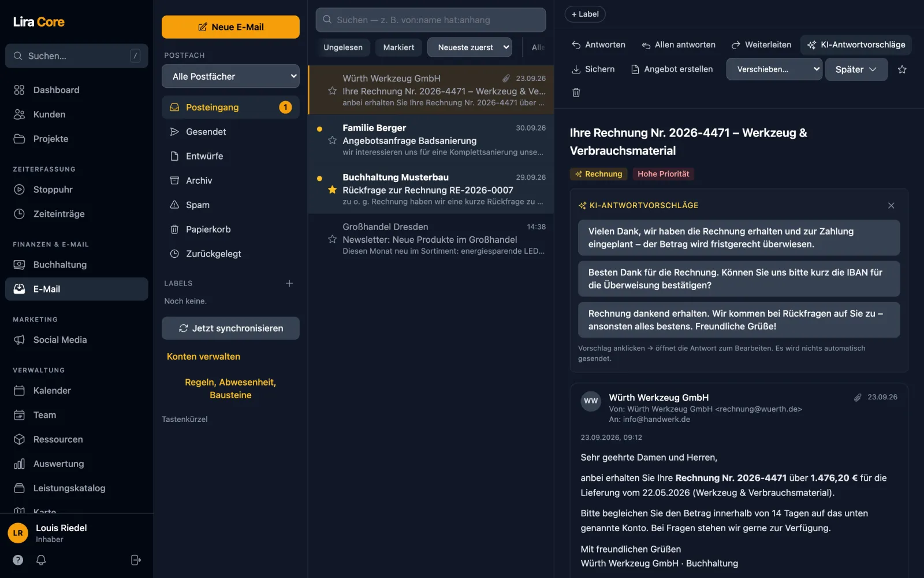
Task: Open Dashboard in the sidebar
Action: click(x=77, y=90)
